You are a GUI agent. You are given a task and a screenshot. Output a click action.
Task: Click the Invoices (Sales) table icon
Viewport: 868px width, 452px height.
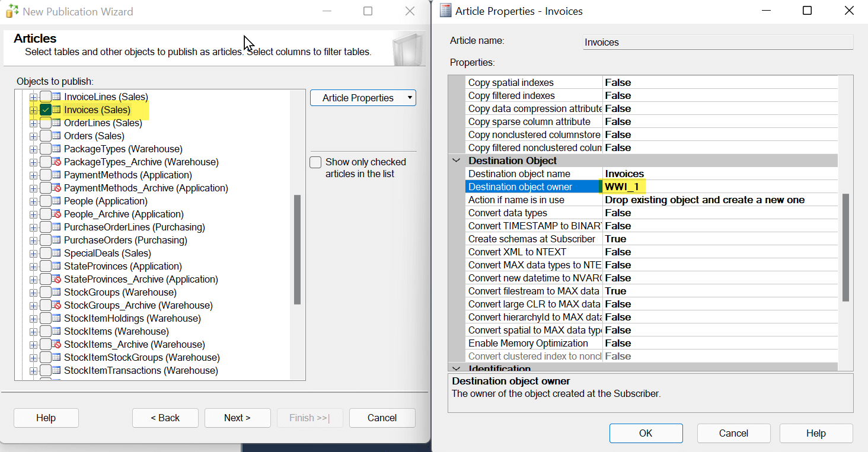coord(57,110)
